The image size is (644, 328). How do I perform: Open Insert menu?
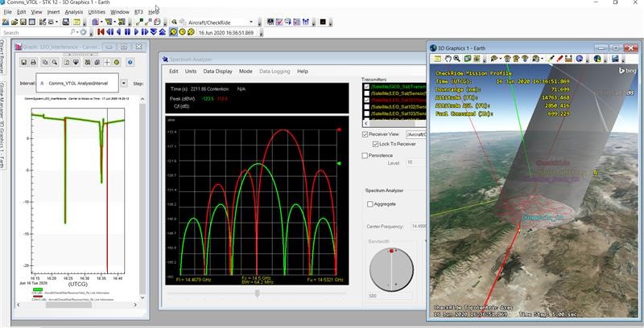[x=53, y=12]
